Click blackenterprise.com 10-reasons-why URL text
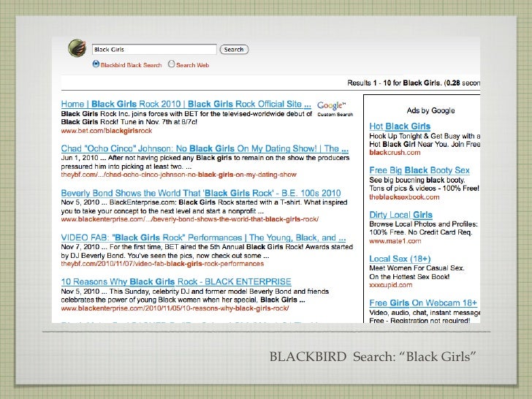The image size is (532, 399). click(x=175, y=308)
